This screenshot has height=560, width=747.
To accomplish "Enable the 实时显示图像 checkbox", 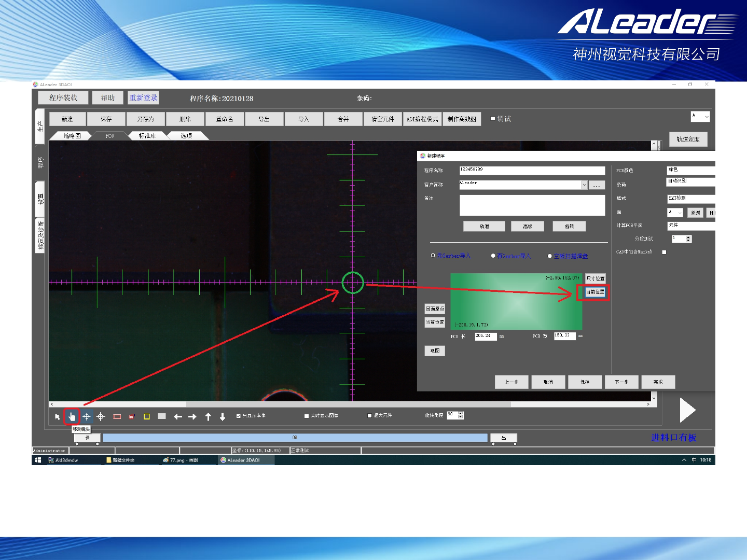I will tap(307, 416).
